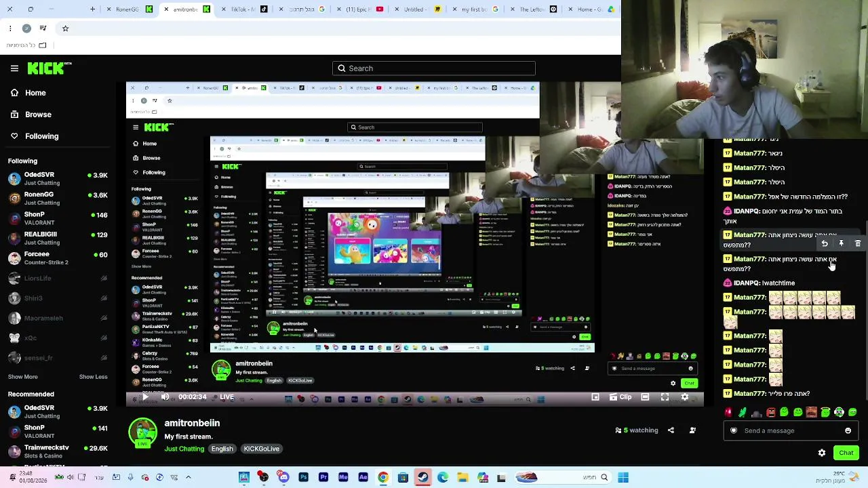Click the English language tag
Screen dimensions: 868x488
click(222, 449)
